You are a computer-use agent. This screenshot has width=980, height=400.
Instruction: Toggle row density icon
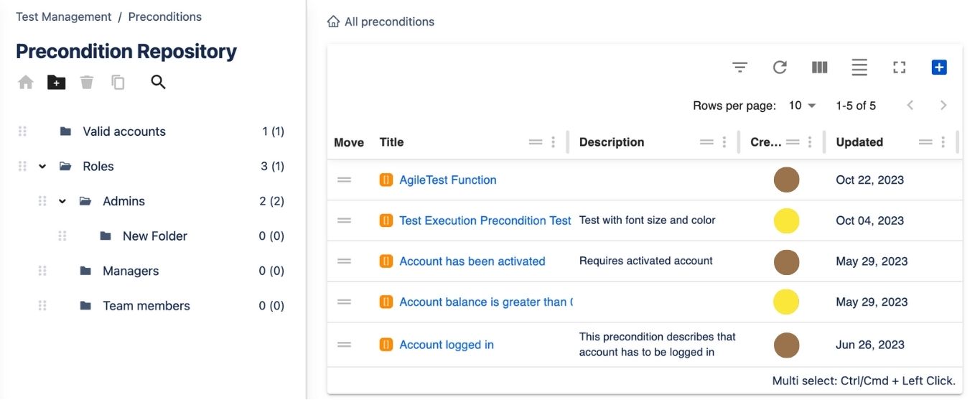[x=859, y=68]
